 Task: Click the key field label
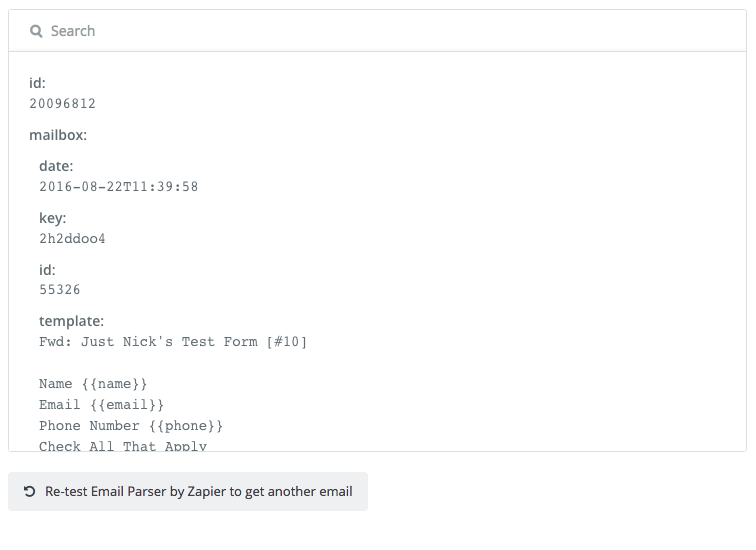tap(53, 218)
